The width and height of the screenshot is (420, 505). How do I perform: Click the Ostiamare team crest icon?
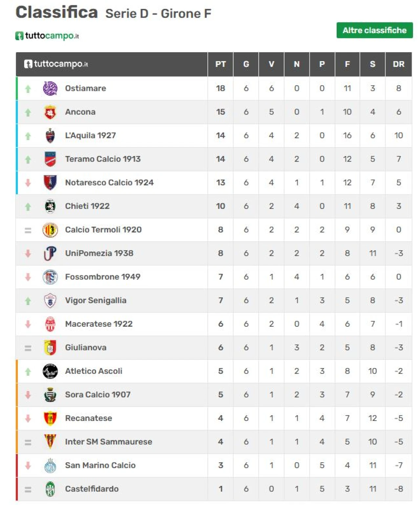point(50,88)
